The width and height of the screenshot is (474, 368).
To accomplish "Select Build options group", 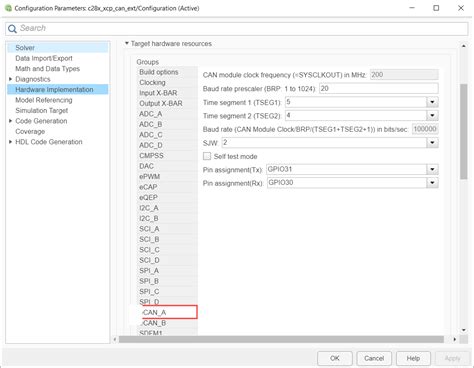I will pyautogui.click(x=167, y=72).
